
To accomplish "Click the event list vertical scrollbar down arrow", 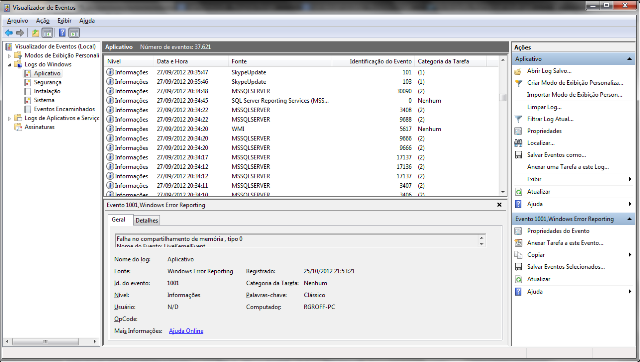I will 503,191.
